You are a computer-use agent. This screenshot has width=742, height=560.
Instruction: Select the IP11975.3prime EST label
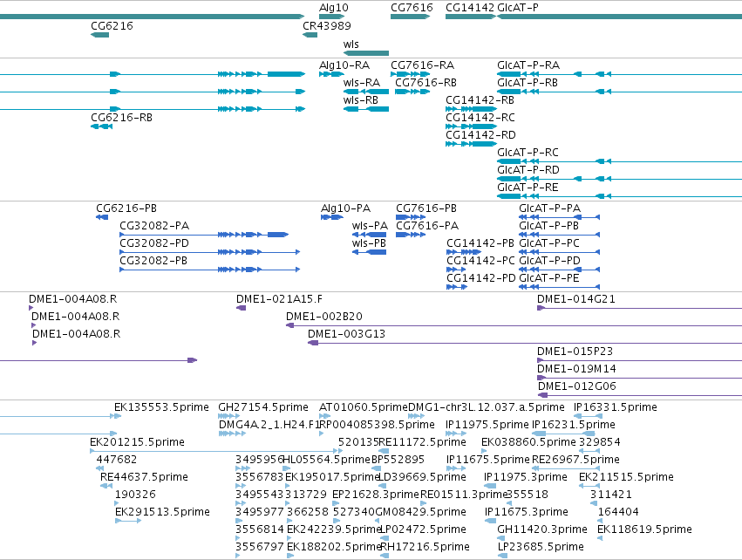tap(525, 477)
